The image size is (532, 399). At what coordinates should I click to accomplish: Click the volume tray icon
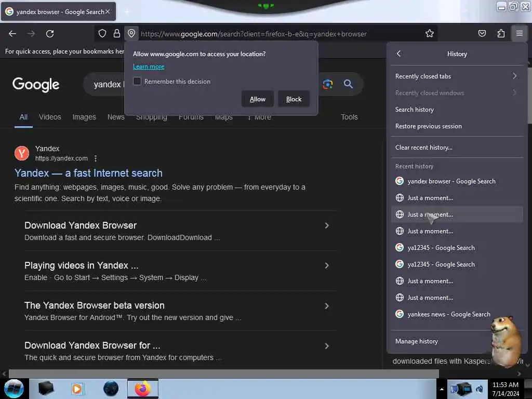click(x=480, y=389)
